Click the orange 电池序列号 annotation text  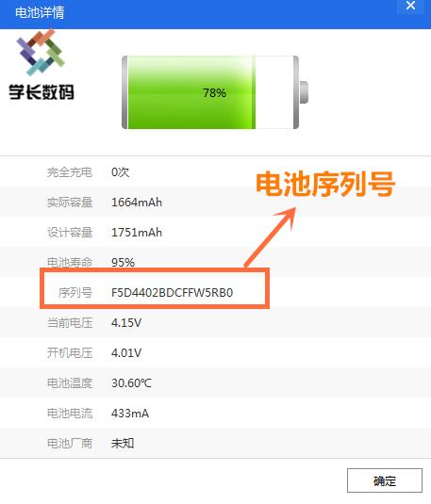coord(325,184)
